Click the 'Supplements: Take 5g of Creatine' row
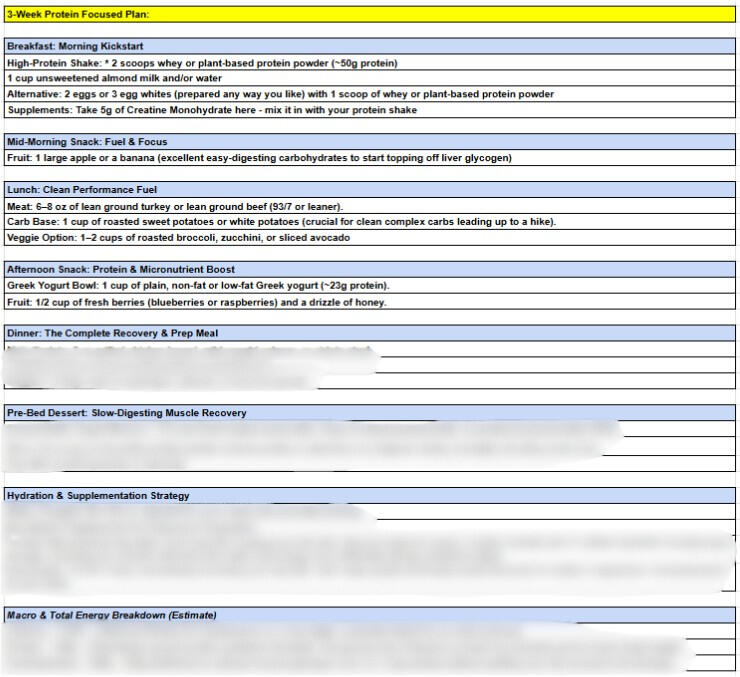 (x=370, y=110)
